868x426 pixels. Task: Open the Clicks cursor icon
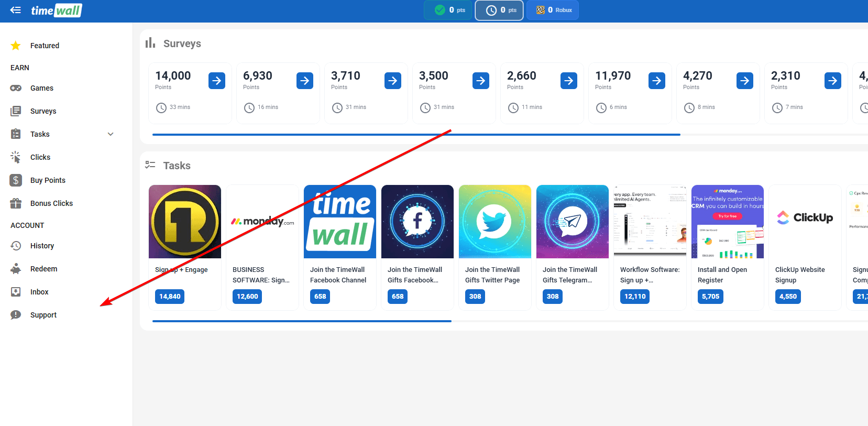tap(16, 157)
